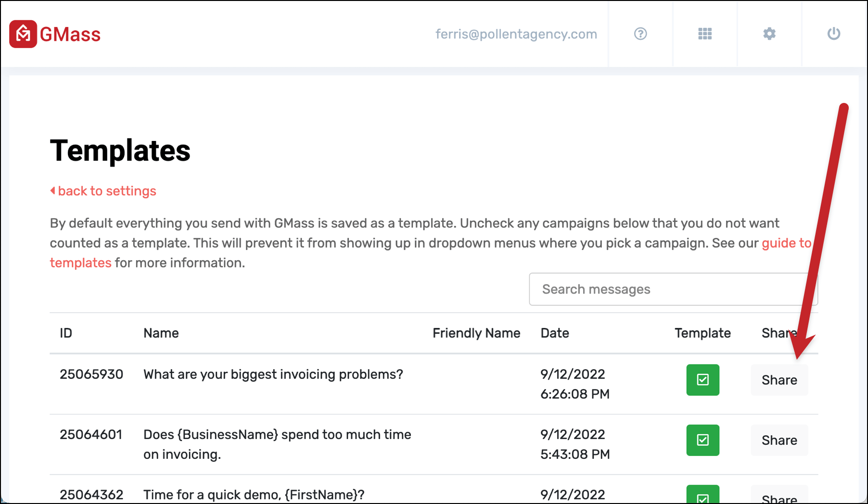Open the help question mark icon

640,34
